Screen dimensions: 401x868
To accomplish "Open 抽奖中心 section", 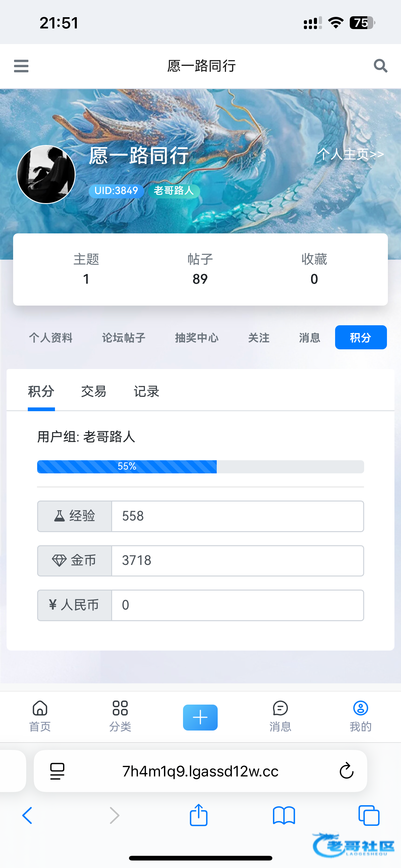I will point(197,338).
